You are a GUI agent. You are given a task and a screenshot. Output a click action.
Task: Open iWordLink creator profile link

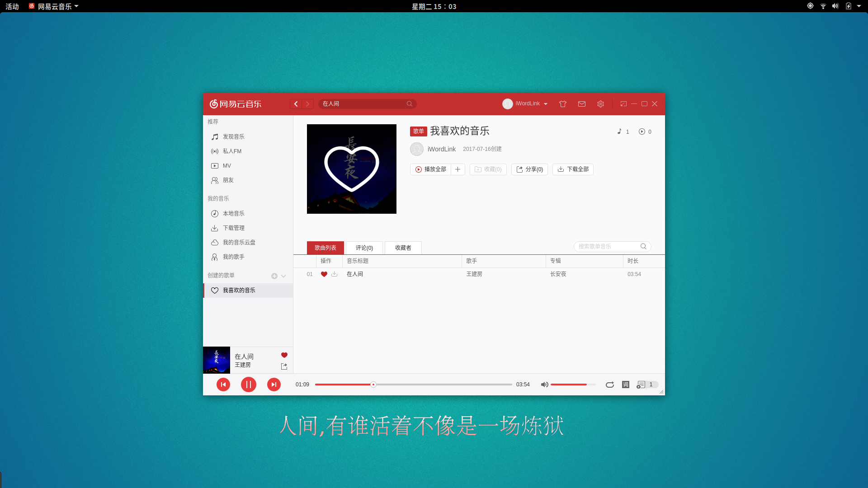442,149
